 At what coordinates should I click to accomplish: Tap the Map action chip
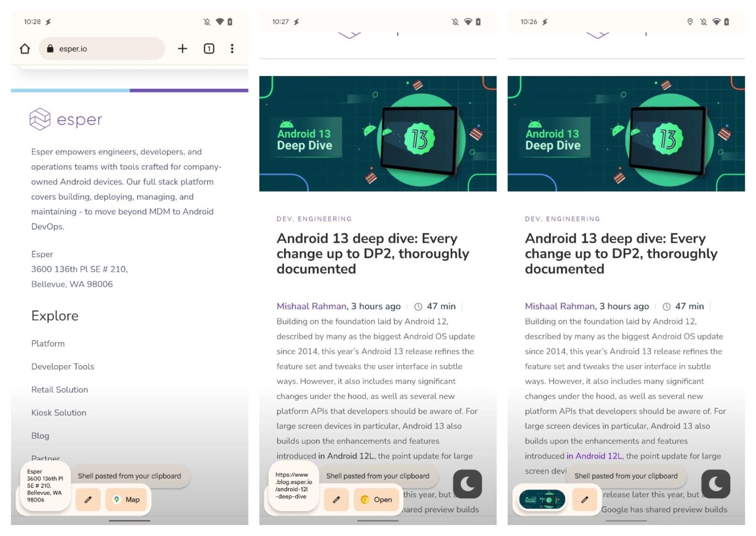126,500
